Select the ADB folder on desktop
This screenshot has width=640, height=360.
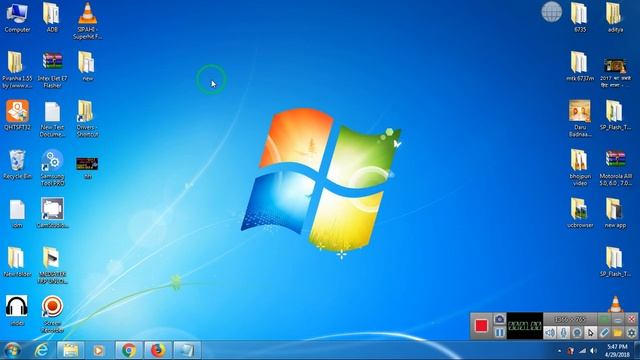pyautogui.click(x=52, y=18)
